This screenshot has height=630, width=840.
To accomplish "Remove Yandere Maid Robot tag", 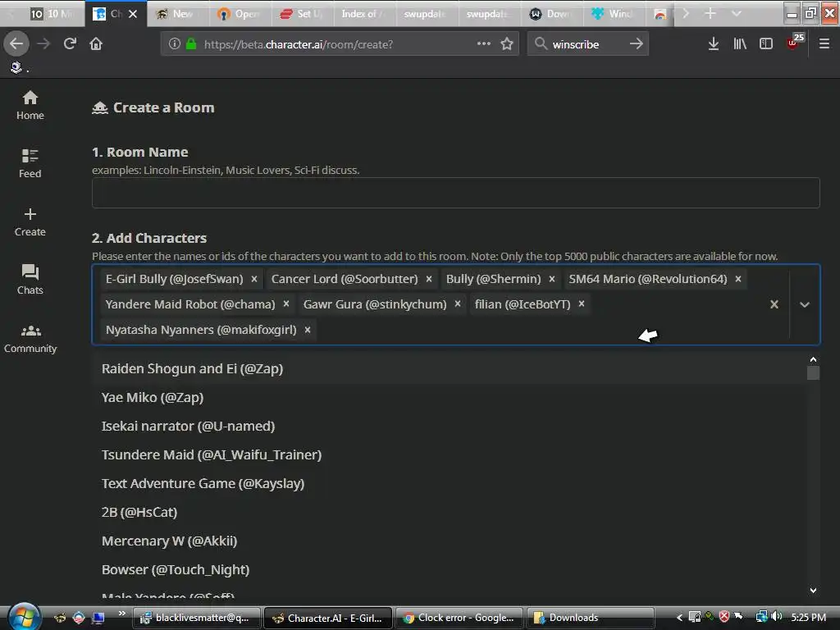I will click(x=286, y=304).
